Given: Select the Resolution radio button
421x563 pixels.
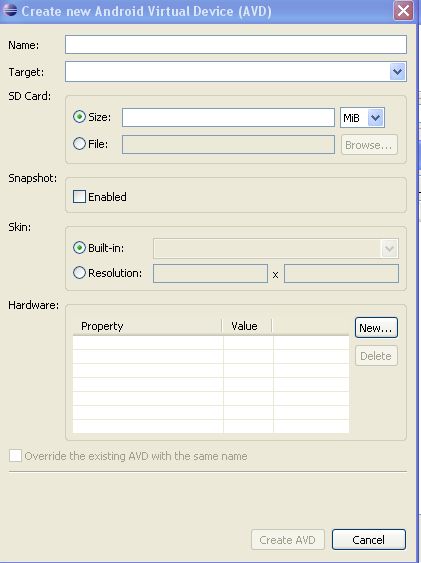Looking at the screenshot, I should click(x=79, y=273).
